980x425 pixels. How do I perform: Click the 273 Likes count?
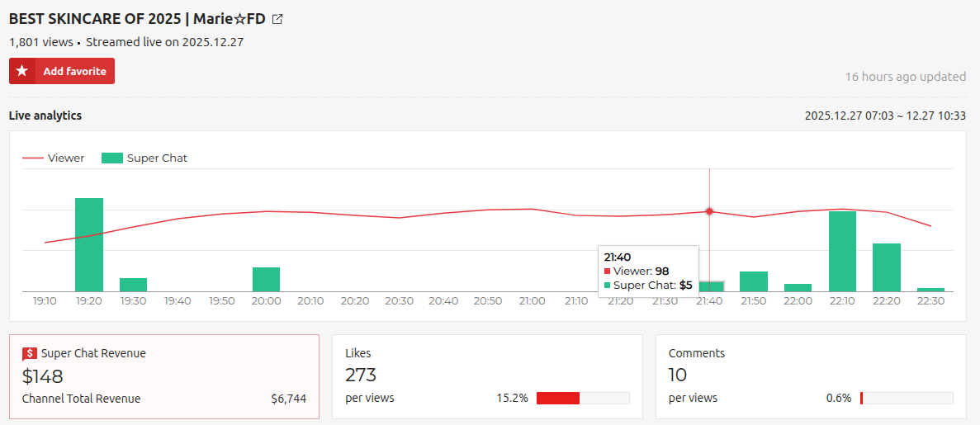point(361,375)
